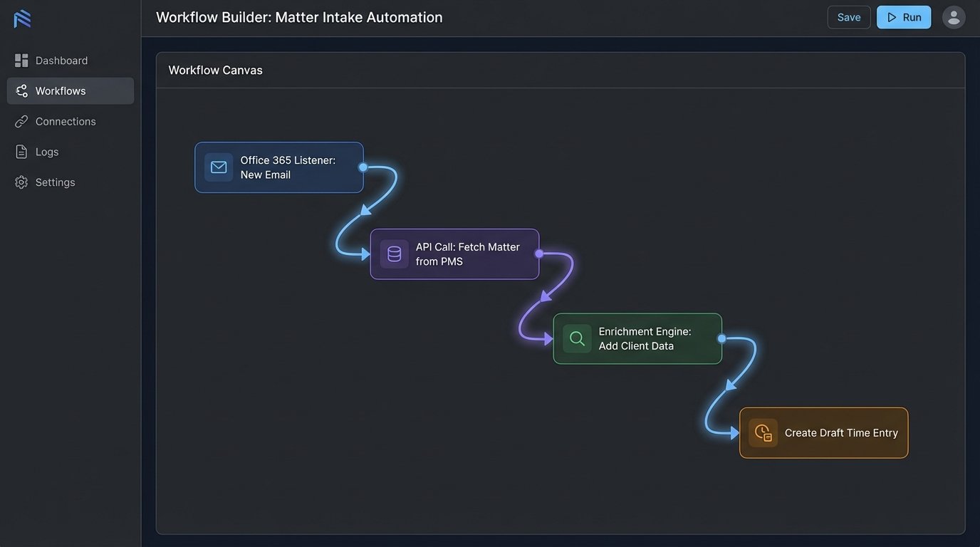The image size is (980, 547).
Task: Click the output connection port on the Enrichment node
Action: click(x=721, y=338)
